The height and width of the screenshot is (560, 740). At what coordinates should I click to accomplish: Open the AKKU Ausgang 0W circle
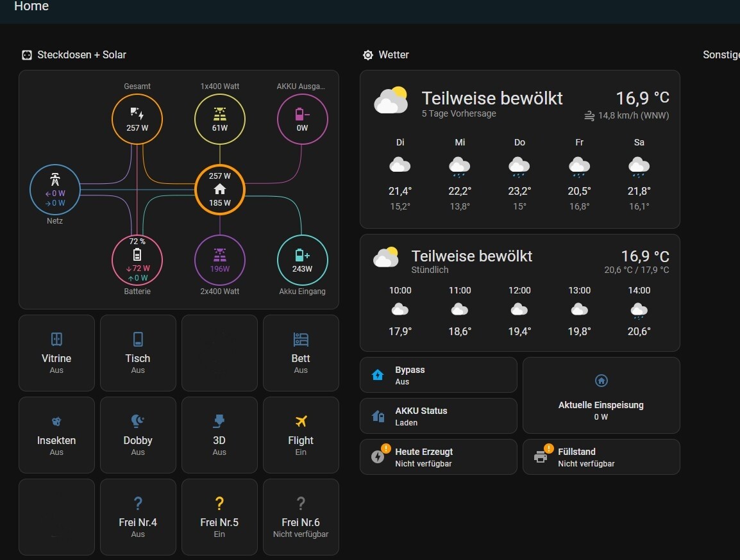tap(302, 119)
